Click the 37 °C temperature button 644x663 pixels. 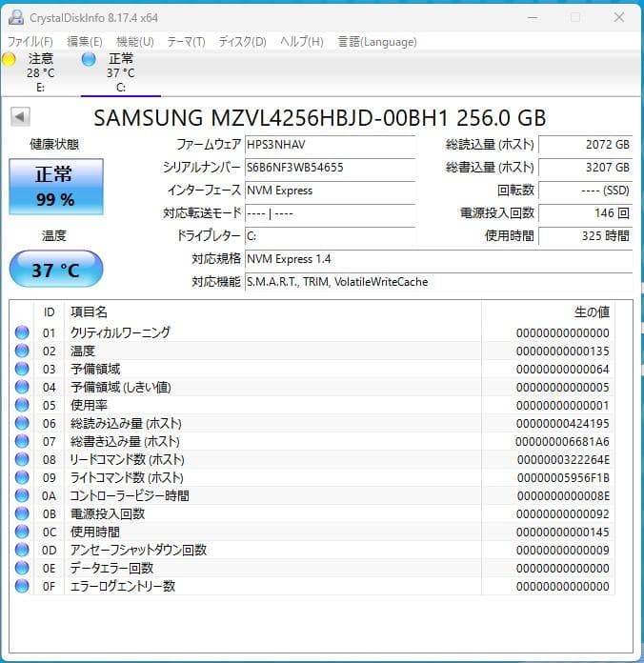click(56, 269)
